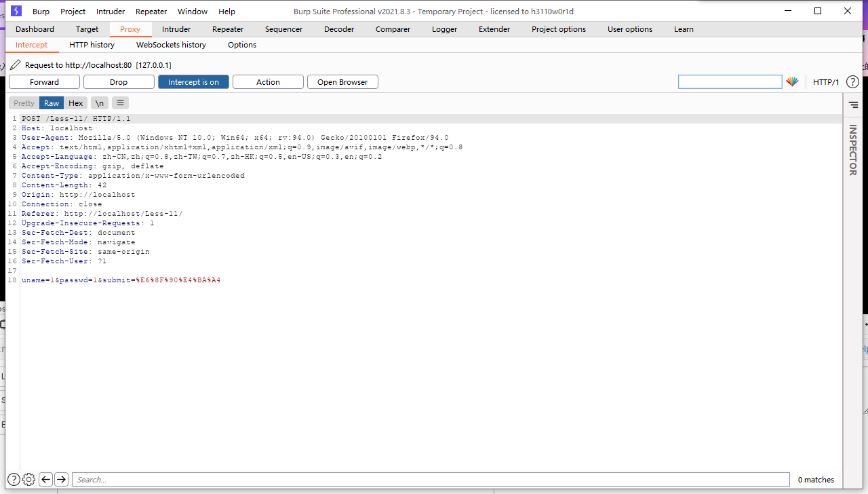The image size is (868, 494).
Task: Click the POST /Less-11/ request line
Action: 76,119
